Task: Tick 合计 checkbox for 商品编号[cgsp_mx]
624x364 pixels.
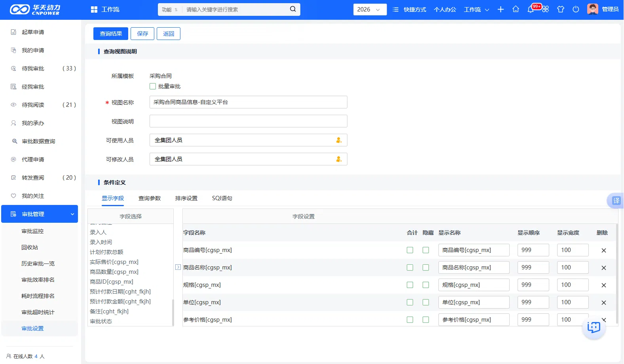Action: pos(410,250)
